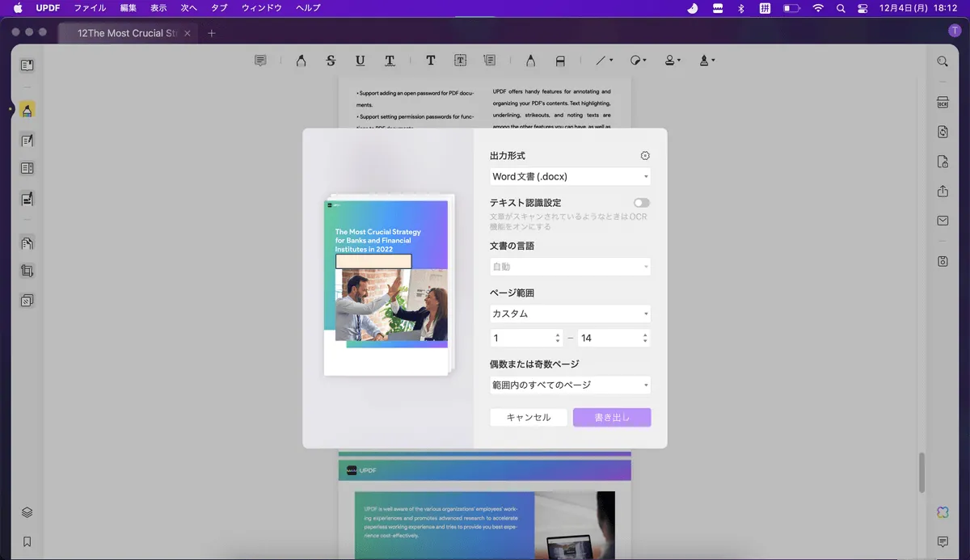Click the end page field showing 14
970x560 pixels.
pyautogui.click(x=608, y=339)
